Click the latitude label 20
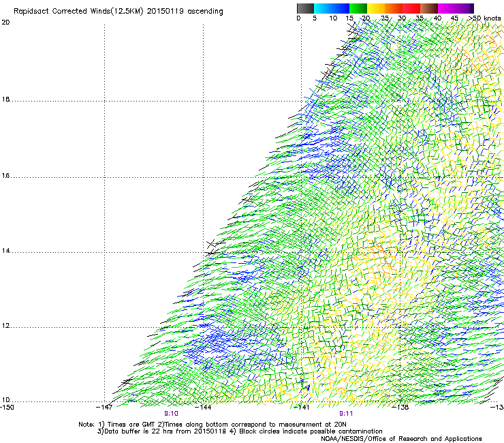The width and height of the screenshot is (504, 443). click(x=5, y=22)
